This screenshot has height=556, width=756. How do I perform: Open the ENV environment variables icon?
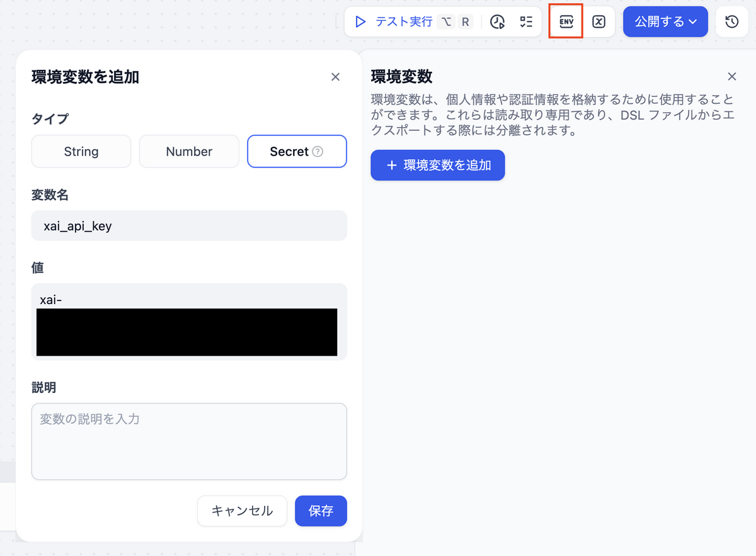pyautogui.click(x=565, y=21)
